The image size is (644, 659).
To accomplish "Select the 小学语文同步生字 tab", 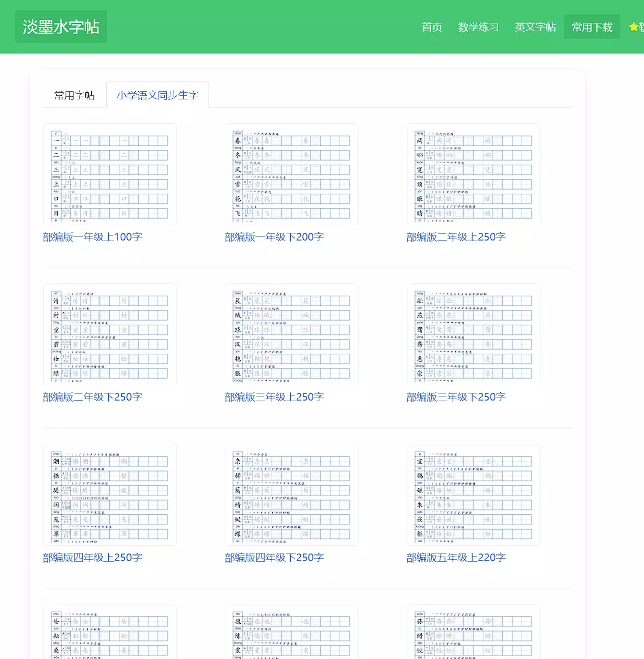I will pos(157,95).
